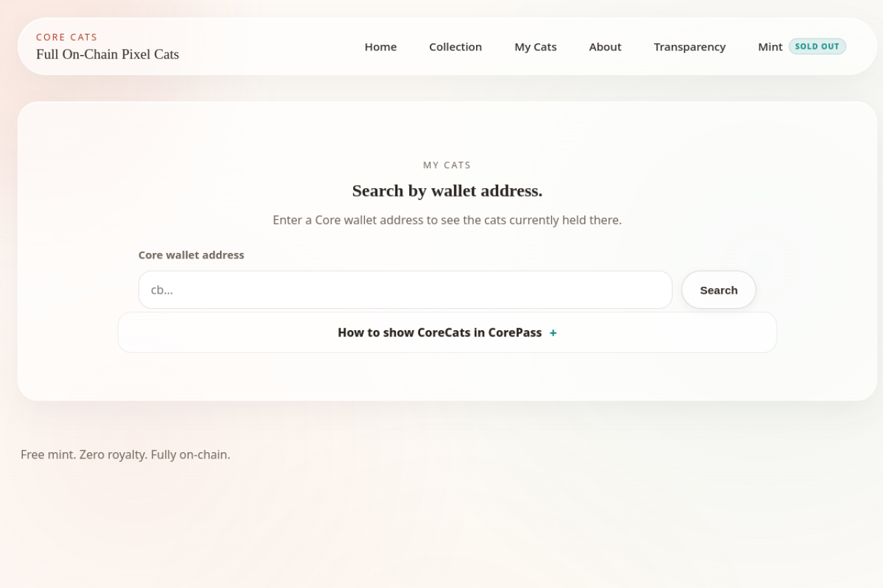Click the Core wallet address label
The width and height of the screenshot is (883, 588).
pos(191,255)
